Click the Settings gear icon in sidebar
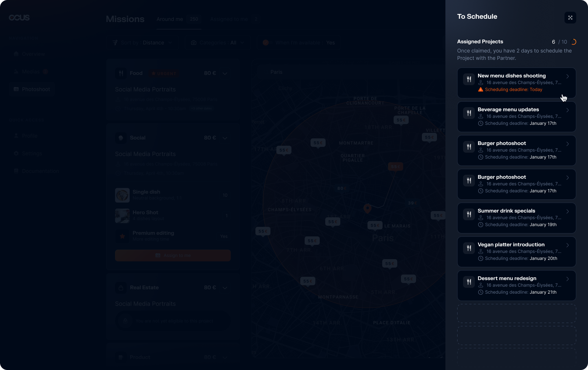 16,153
